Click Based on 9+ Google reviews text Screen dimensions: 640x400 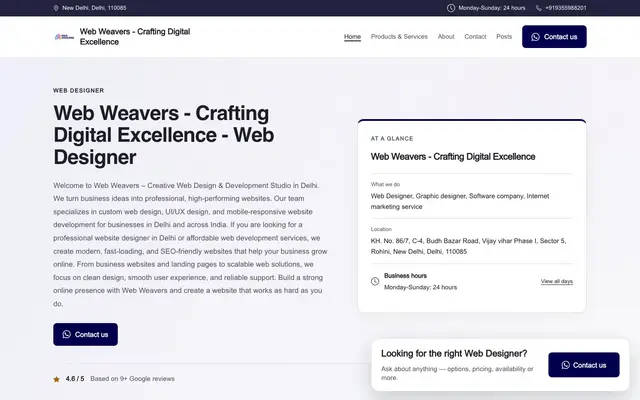tap(132, 379)
